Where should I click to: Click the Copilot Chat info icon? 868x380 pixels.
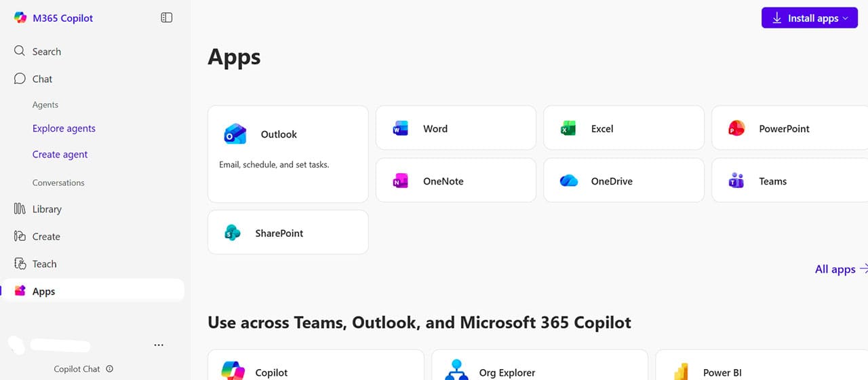coord(110,369)
